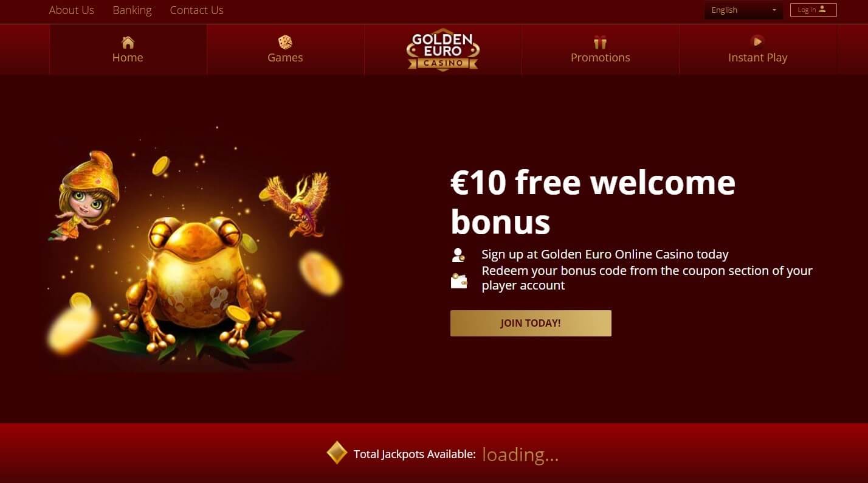Click the play icon above Instant Play

coord(757,41)
